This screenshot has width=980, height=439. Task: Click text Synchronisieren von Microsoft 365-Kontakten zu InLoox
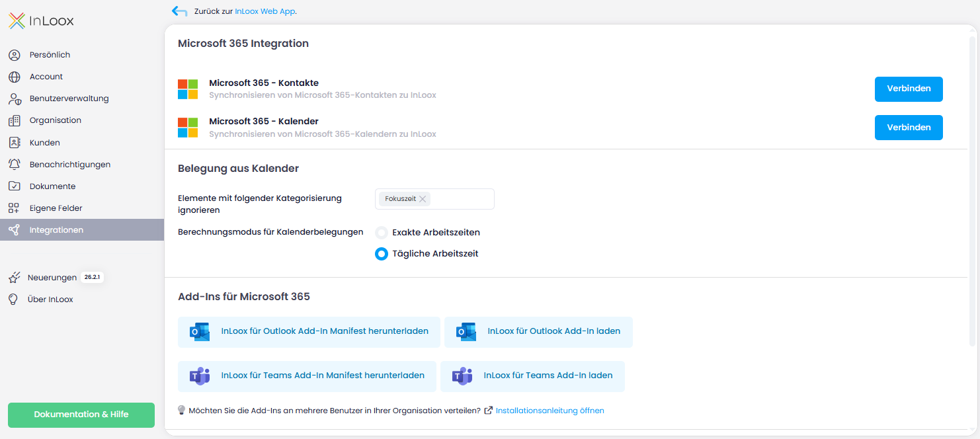tap(323, 95)
